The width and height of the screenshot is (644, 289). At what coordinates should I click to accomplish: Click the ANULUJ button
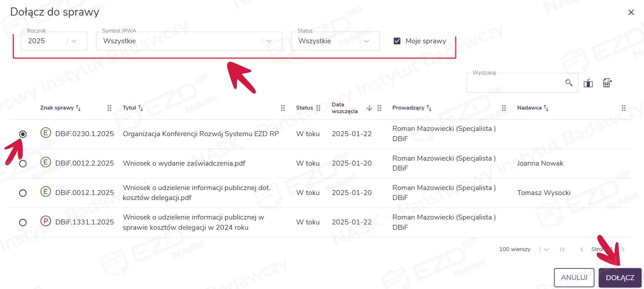tap(574, 277)
